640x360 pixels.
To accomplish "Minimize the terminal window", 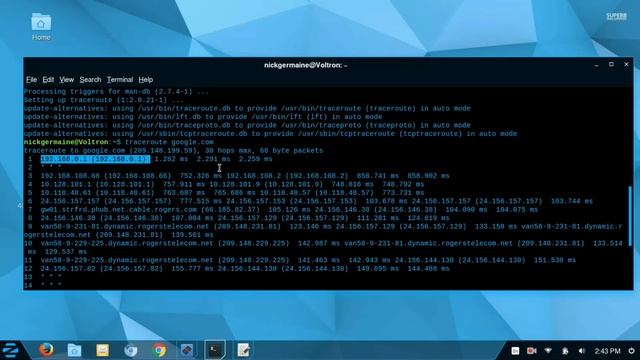I will point(596,65).
